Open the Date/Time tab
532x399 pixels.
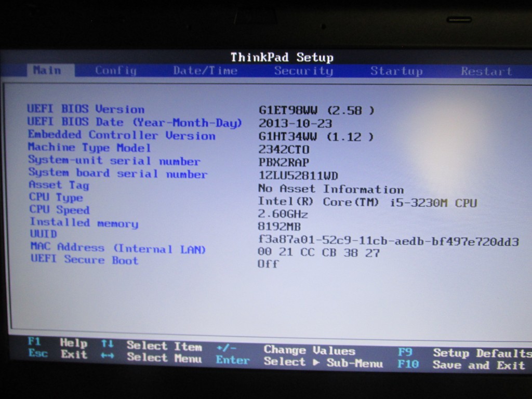(x=205, y=71)
